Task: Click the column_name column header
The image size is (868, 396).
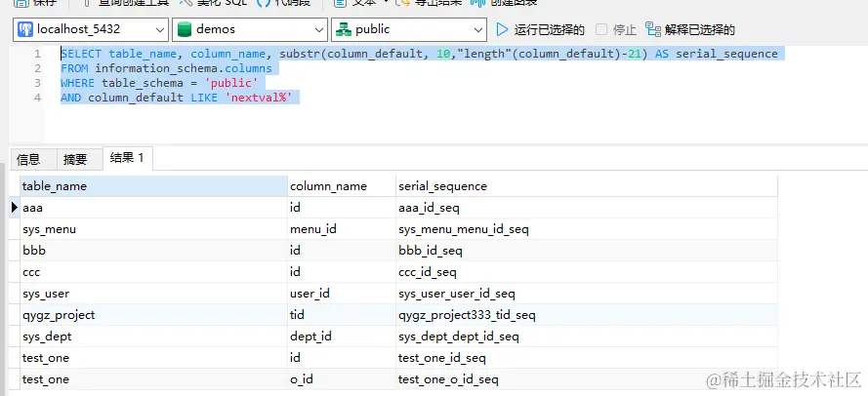Action: coord(342,186)
